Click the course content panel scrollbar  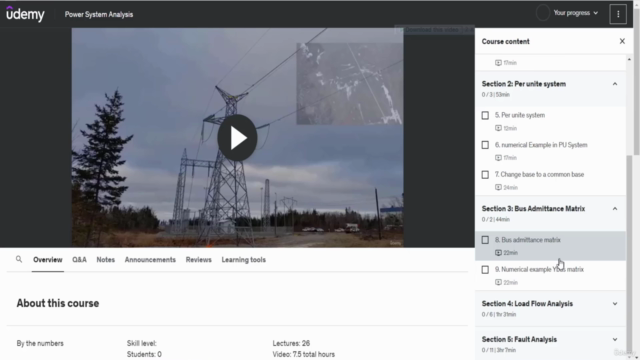click(x=629, y=253)
